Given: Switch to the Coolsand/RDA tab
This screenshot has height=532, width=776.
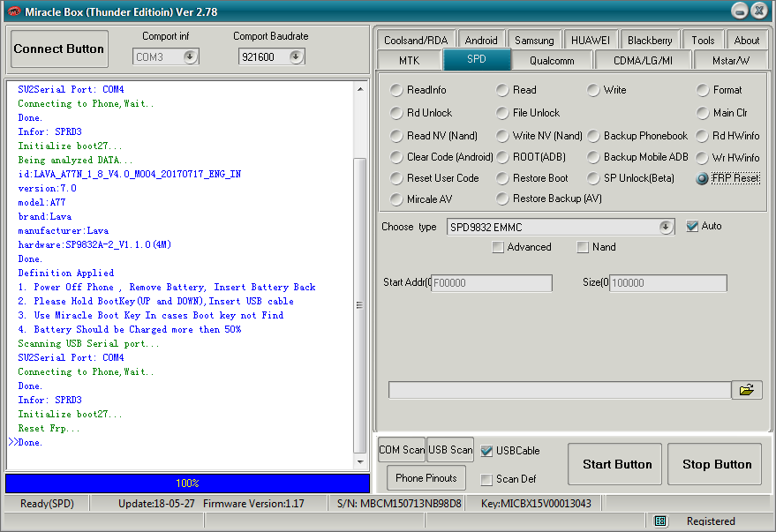Looking at the screenshot, I should [415, 40].
